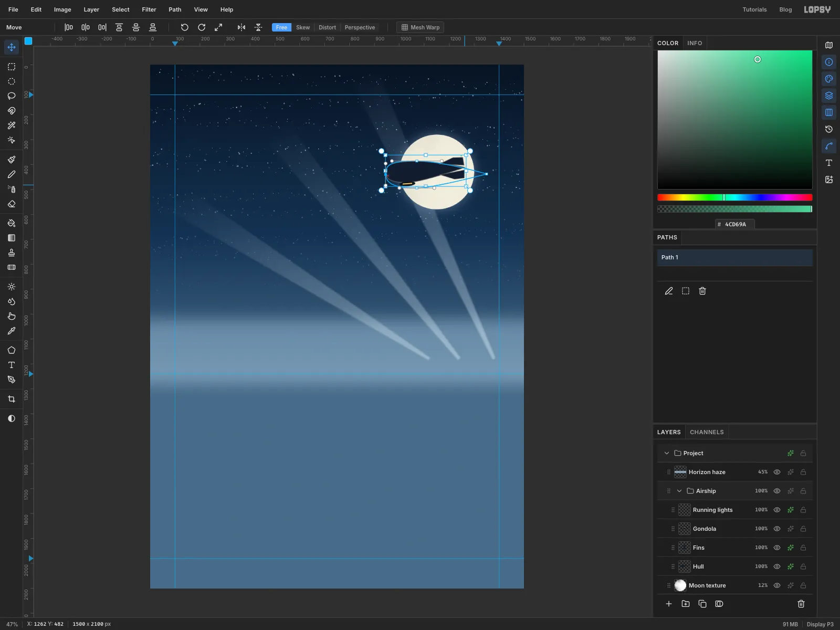The width and height of the screenshot is (840, 630).
Task: Flip horizontally using the toolbar icon
Action: pos(241,27)
